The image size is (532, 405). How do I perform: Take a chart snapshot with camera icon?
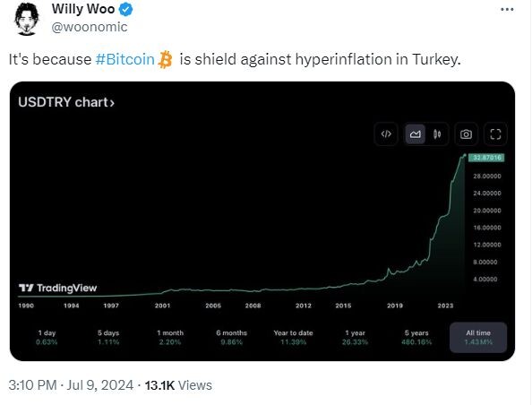coord(466,134)
